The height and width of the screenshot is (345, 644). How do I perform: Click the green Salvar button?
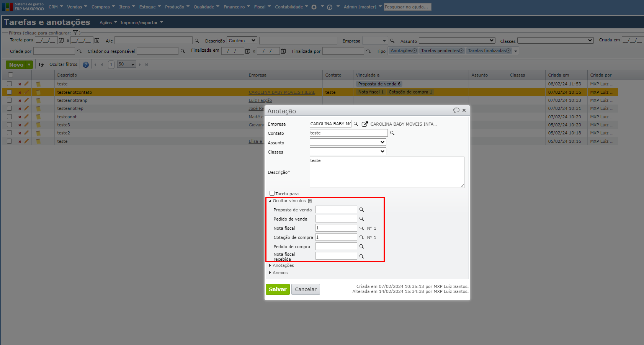278,289
